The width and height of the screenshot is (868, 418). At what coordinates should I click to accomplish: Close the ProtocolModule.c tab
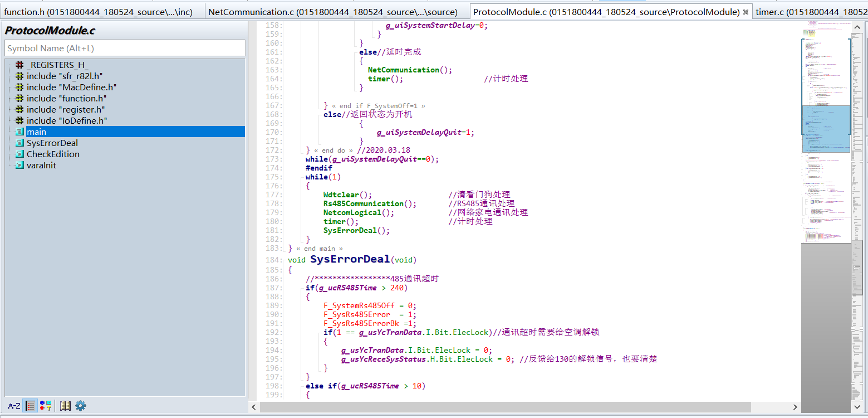(x=746, y=12)
